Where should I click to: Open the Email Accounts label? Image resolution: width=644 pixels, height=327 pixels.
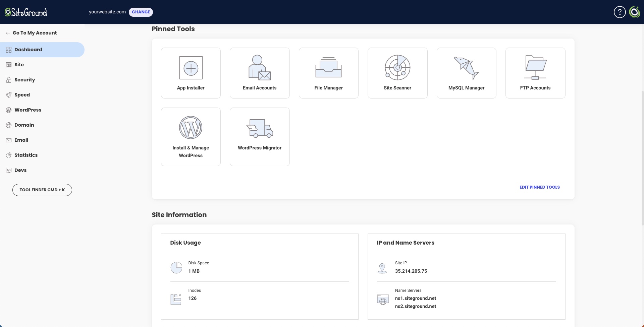(x=260, y=88)
